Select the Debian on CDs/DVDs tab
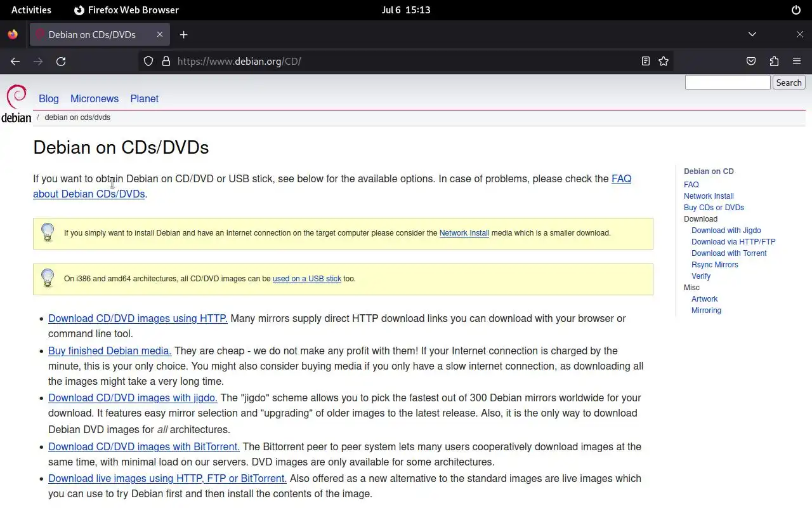This screenshot has width=812, height=508. [100, 35]
